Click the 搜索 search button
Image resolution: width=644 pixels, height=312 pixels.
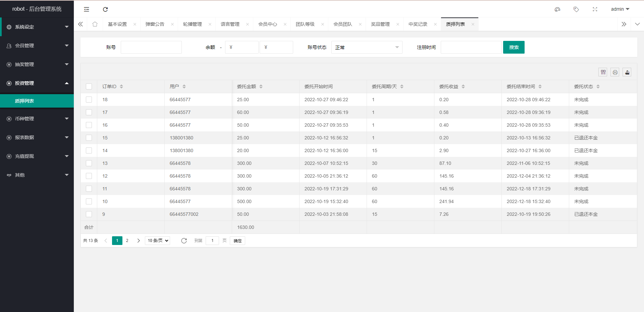tap(514, 47)
